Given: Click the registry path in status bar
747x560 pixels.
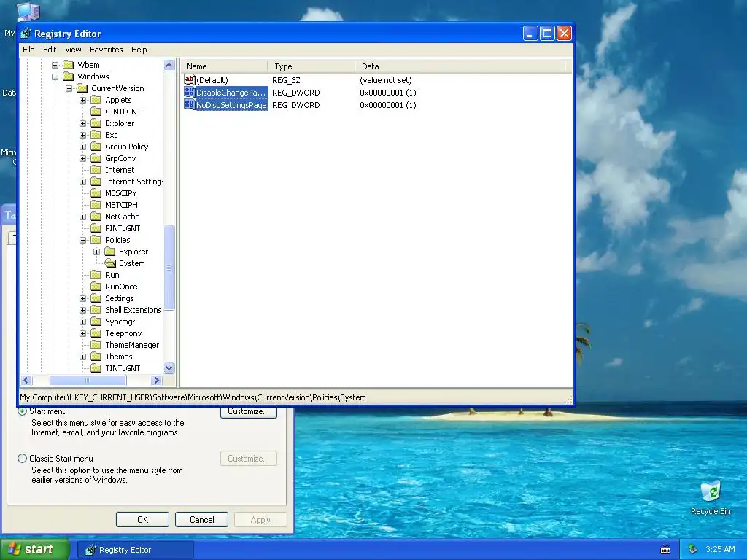Looking at the screenshot, I should click(x=193, y=397).
